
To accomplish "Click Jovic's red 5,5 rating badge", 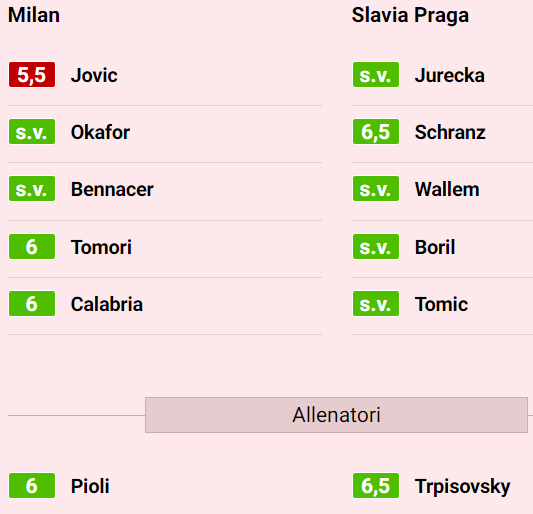I will click(x=32, y=74).
